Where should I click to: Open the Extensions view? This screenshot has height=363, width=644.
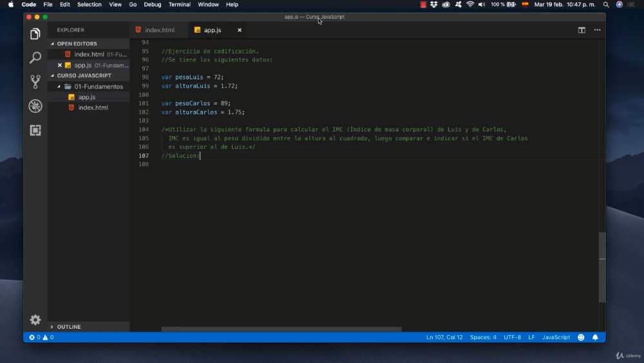(x=35, y=130)
